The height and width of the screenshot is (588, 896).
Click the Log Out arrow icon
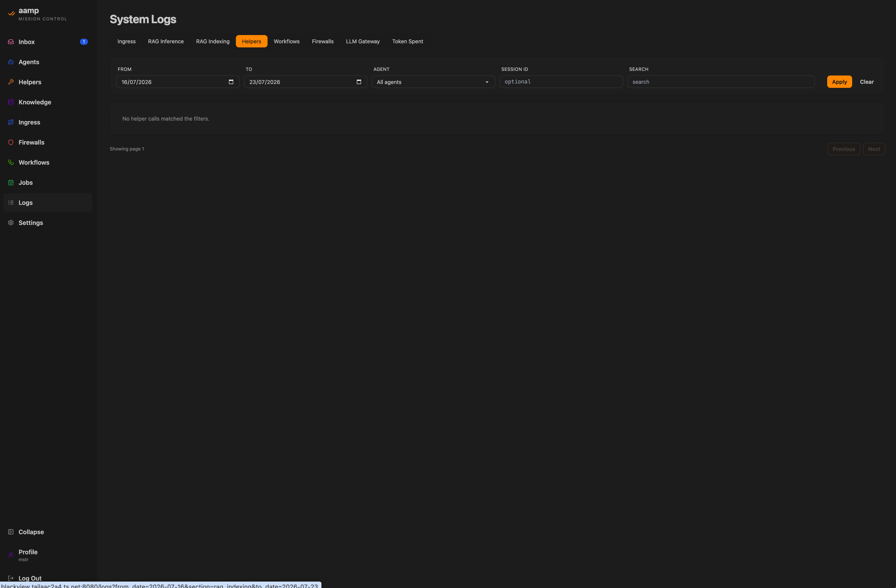click(11, 578)
